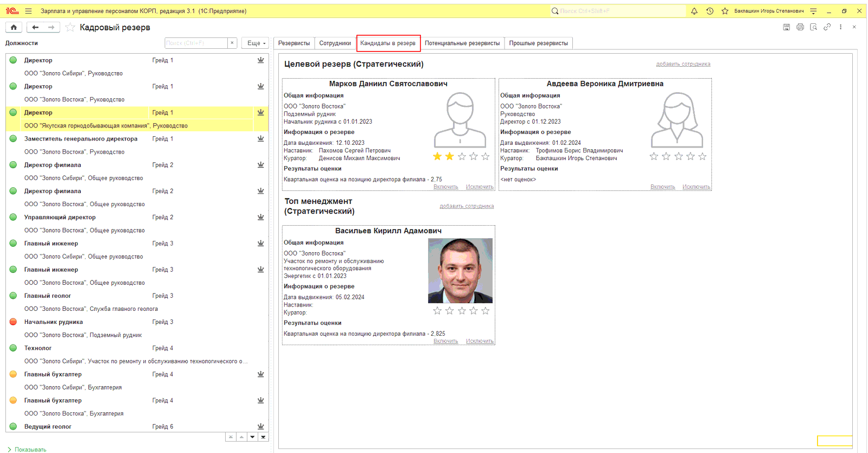Click the print icon in form toolbar
Screen dimensions: 868x453
point(800,27)
